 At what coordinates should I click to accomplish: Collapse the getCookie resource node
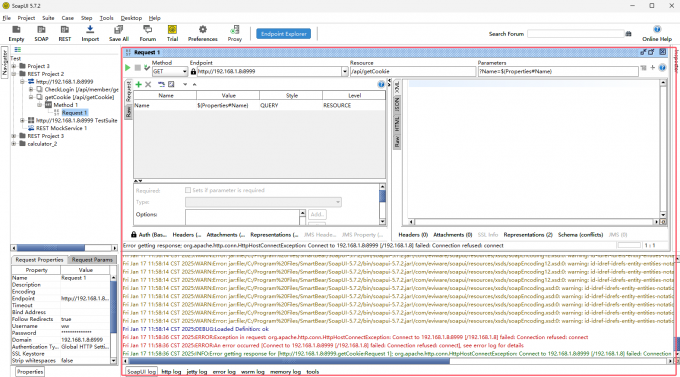coord(31,97)
